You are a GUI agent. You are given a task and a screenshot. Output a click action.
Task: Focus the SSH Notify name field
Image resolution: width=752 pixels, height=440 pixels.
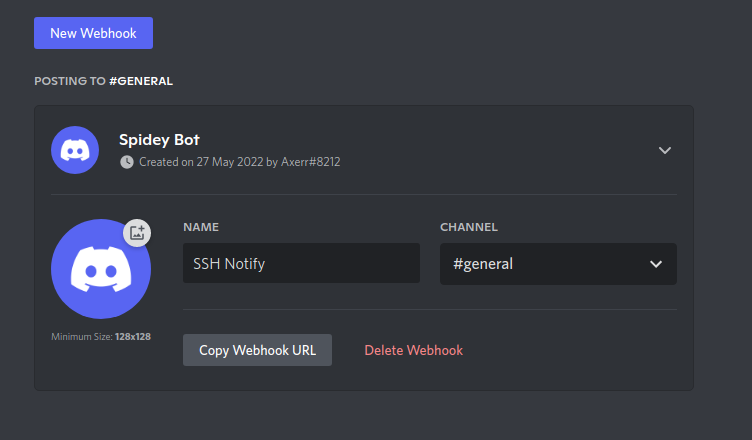click(x=301, y=264)
